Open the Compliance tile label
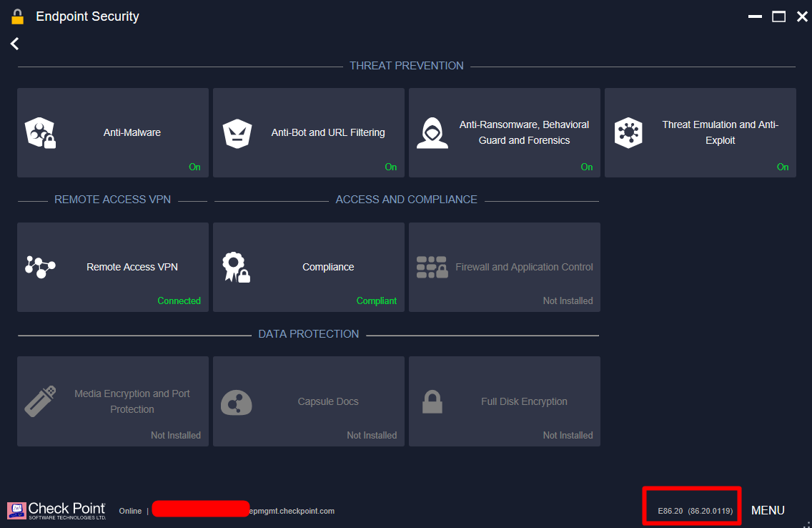 (328, 267)
